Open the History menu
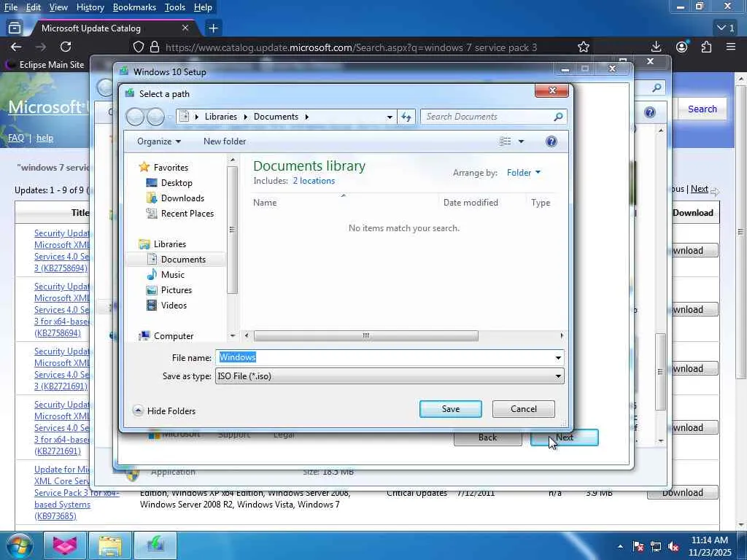The image size is (747, 560). 90,7
